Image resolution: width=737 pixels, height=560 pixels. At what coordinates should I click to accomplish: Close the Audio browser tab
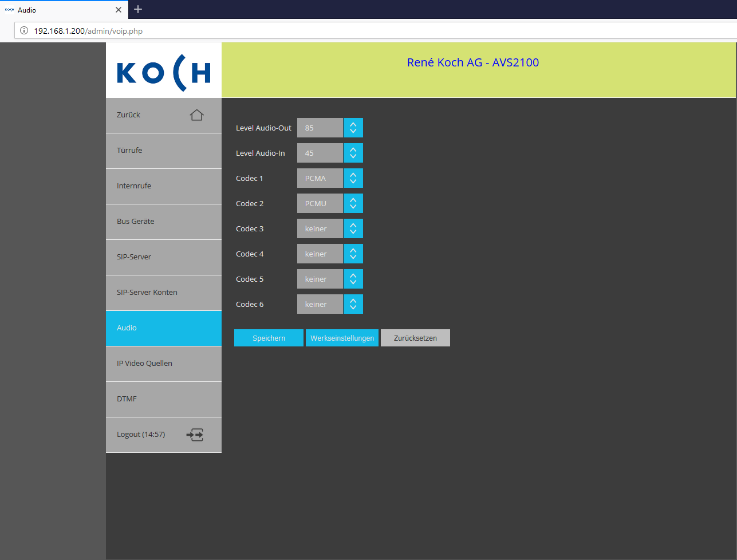119,10
